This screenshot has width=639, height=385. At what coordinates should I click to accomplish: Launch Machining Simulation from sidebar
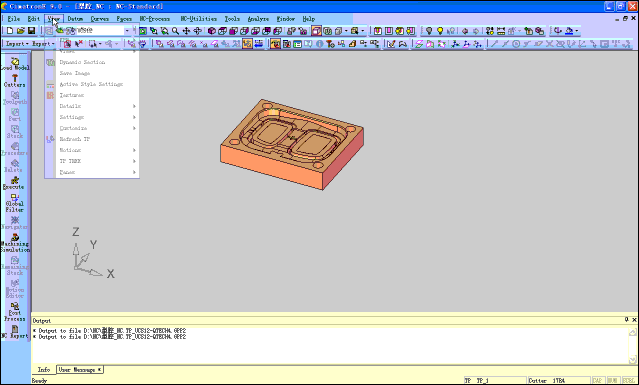[x=15, y=243]
